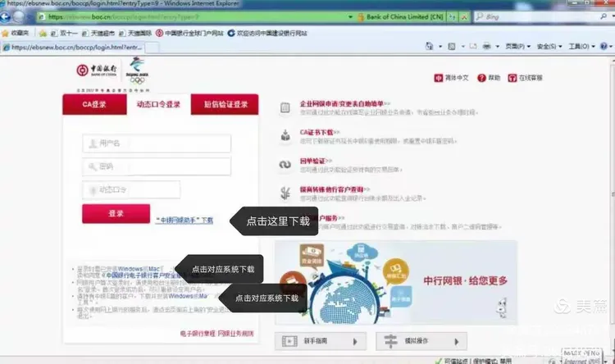The image size is (615, 364).
Task: Switch to the 短信验证登录 tab
Action: pos(225,104)
